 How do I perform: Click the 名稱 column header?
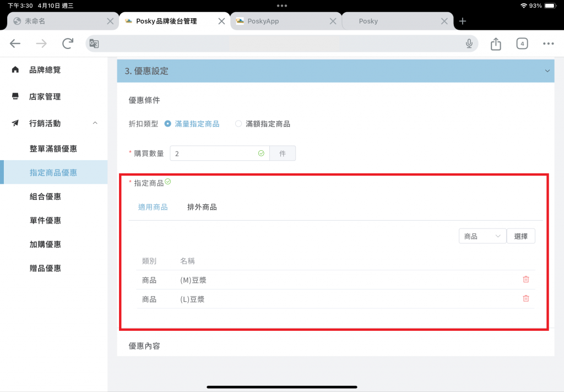point(187,261)
